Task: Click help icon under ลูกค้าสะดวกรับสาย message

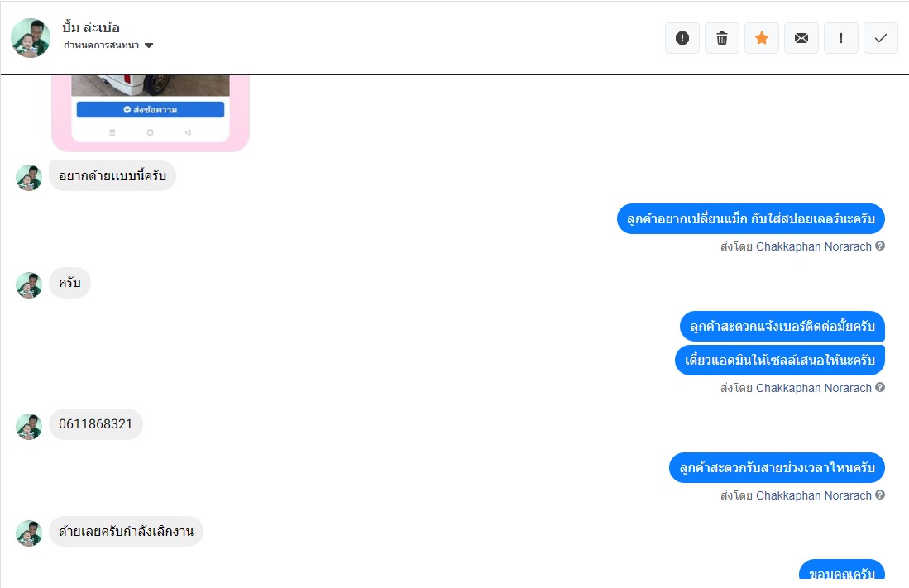Action: point(880,495)
